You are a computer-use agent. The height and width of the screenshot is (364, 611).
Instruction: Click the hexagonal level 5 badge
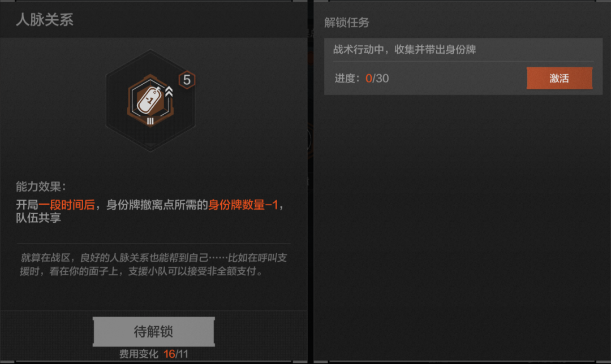[187, 80]
